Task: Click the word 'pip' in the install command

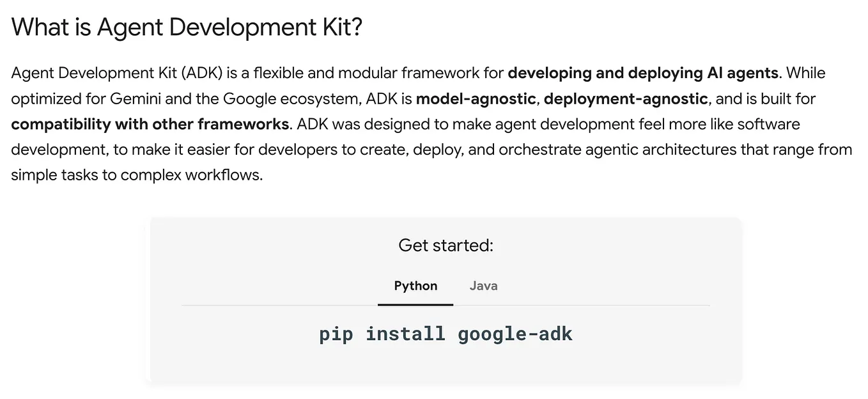Action: coord(336,333)
